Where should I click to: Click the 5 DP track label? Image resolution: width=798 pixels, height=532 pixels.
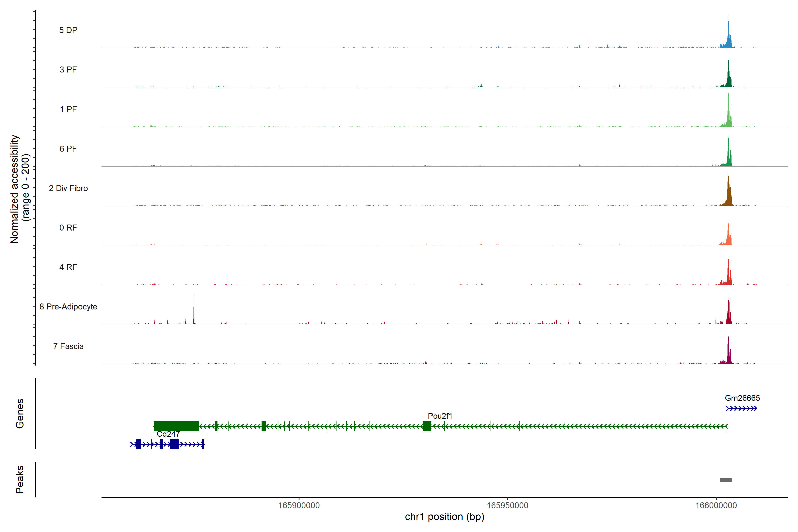[68, 30]
